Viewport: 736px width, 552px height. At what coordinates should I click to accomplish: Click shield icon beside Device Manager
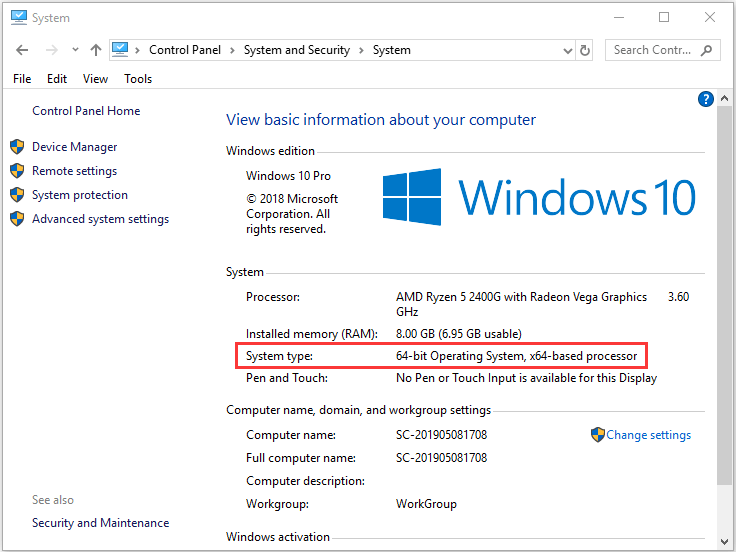pos(17,147)
